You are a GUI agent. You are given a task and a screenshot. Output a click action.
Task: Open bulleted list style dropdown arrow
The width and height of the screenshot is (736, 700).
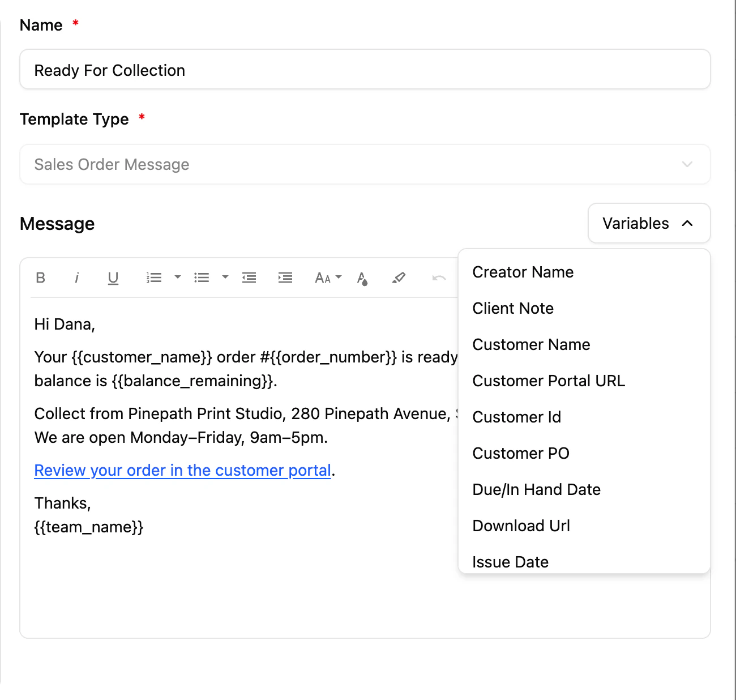point(225,278)
